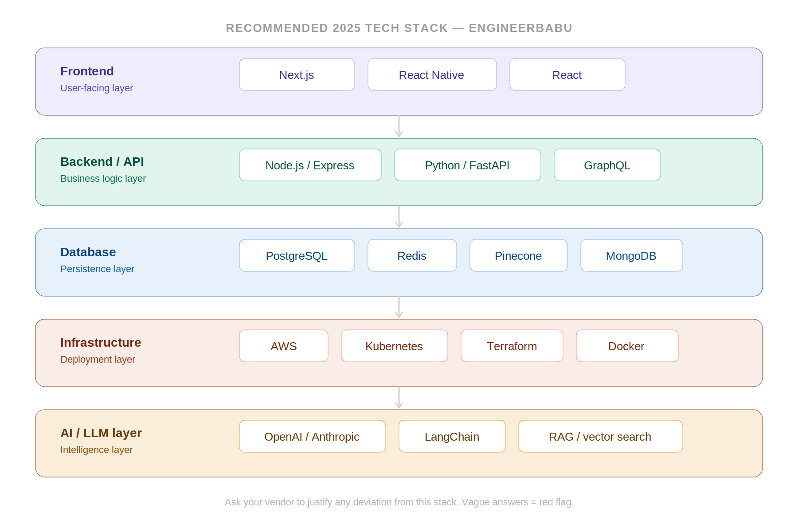Choose the Docker box
Viewport: 798px width, 532px height.
click(627, 346)
